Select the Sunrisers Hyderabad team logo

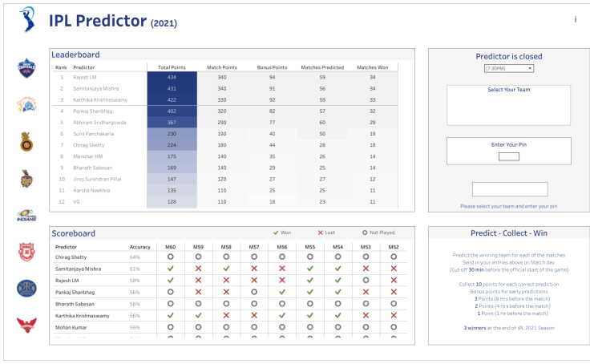(26, 325)
